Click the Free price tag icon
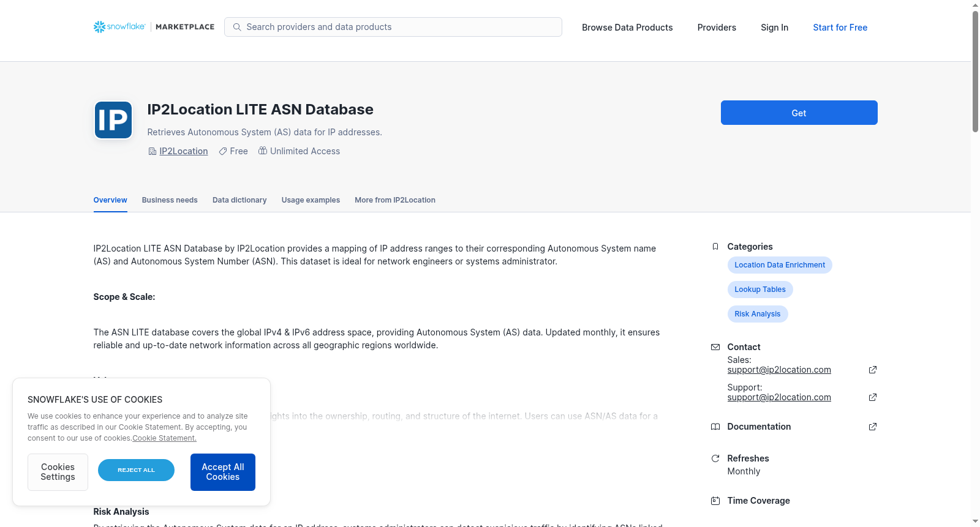This screenshot has height=527, width=980. [x=223, y=151]
